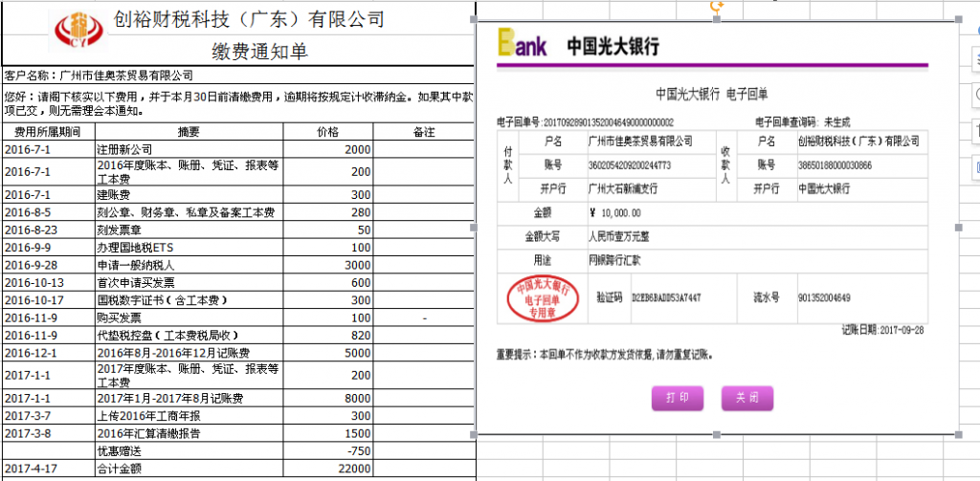Screen dimensions: 980x481
Task: Click the date cell 2017-4-17
Action: (x=48, y=468)
